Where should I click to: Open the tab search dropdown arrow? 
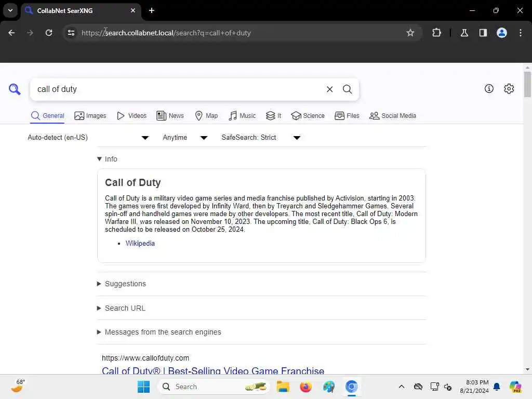pos(10,10)
